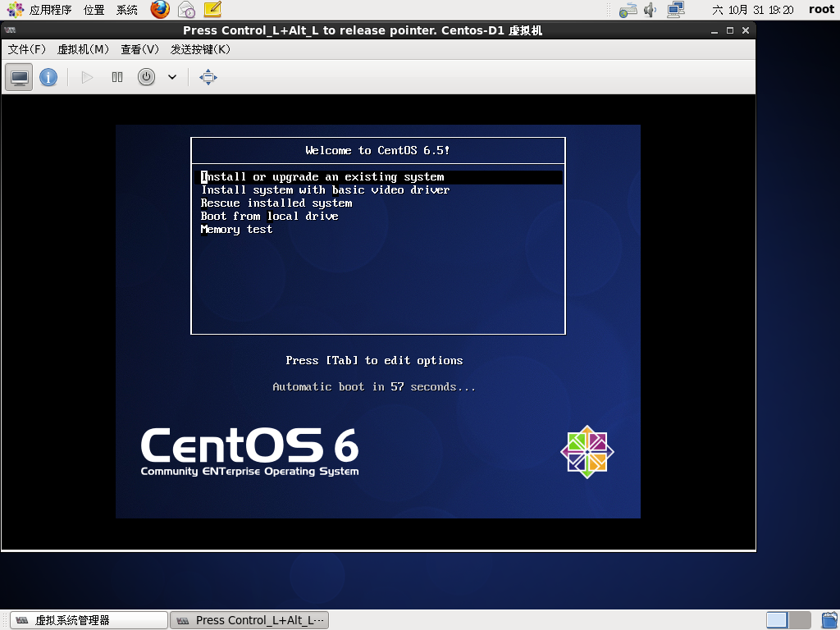Select 'Memory test' boot entry
This screenshot has height=630, width=840.
click(x=236, y=230)
